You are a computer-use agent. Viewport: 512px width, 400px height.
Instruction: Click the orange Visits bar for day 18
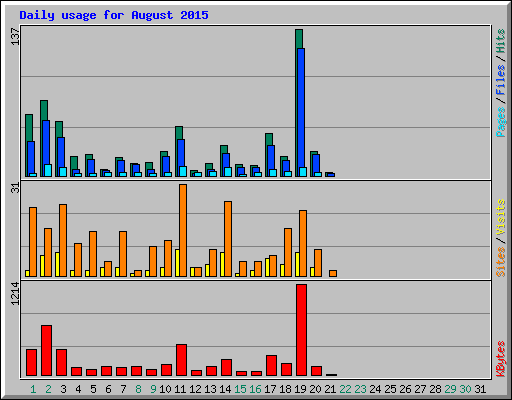(288, 252)
